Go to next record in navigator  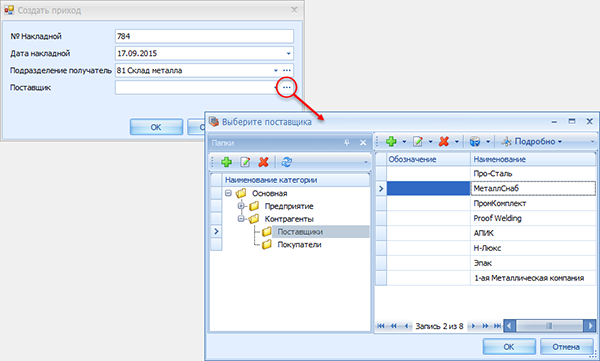tap(473, 326)
